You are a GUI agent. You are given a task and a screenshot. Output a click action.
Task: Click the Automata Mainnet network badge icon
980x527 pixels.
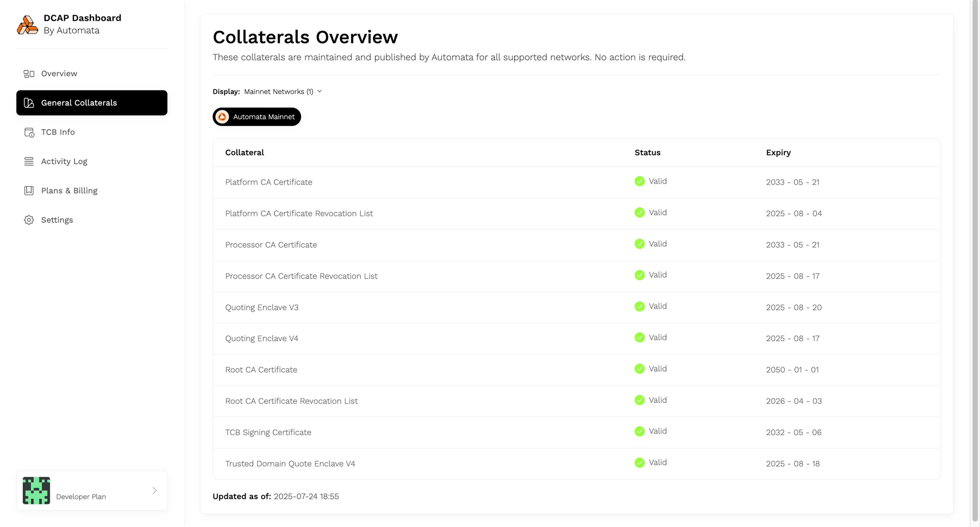click(223, 116)
